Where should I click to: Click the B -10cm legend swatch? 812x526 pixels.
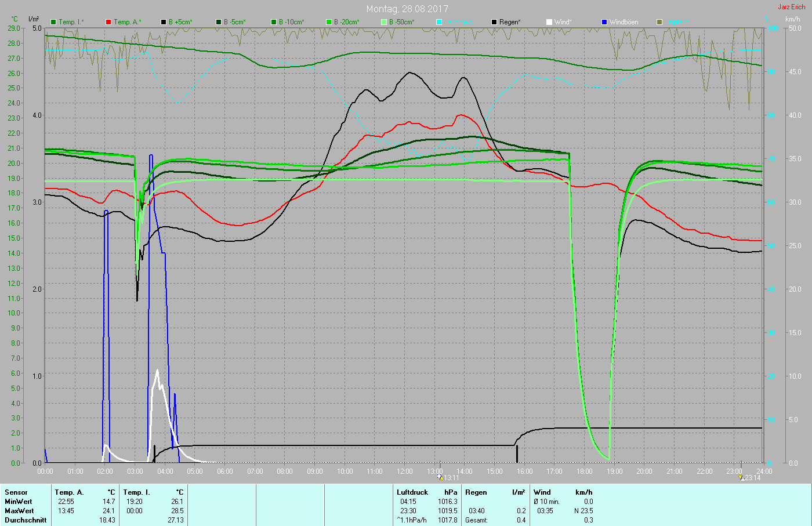click(274, 22)
